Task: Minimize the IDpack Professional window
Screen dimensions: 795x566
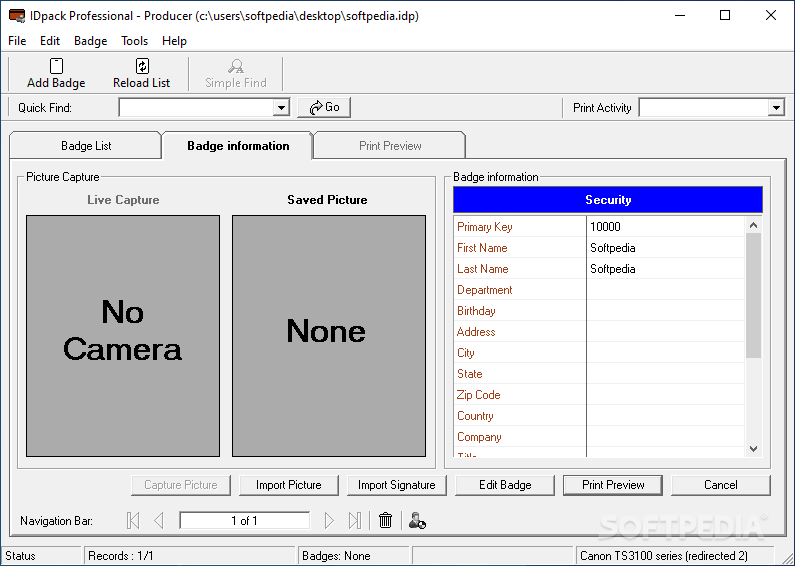Action: (x=680, y=15)
